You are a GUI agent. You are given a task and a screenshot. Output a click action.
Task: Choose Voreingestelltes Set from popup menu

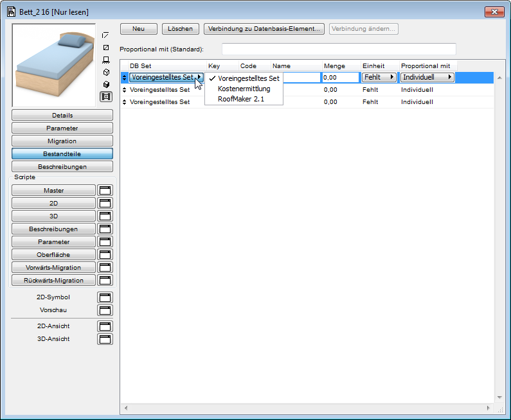(244, 78)
